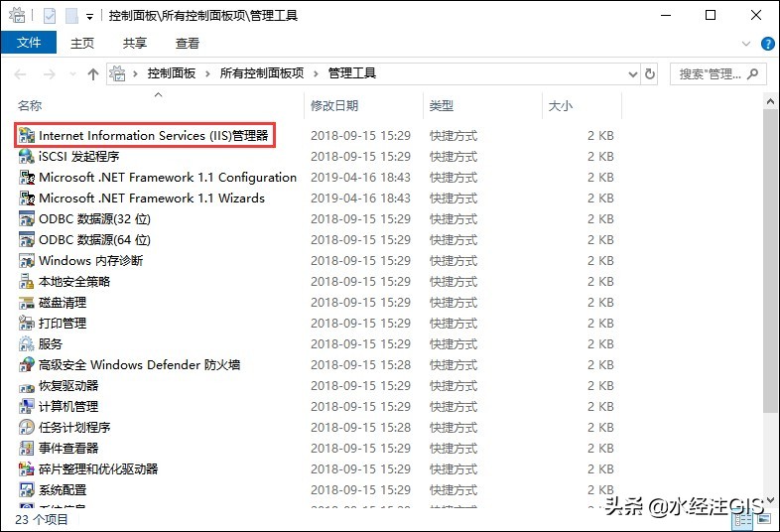780x532 pixels.
Task: Click 控制面板 in the address breadcrumb
Action: (172, 73)
